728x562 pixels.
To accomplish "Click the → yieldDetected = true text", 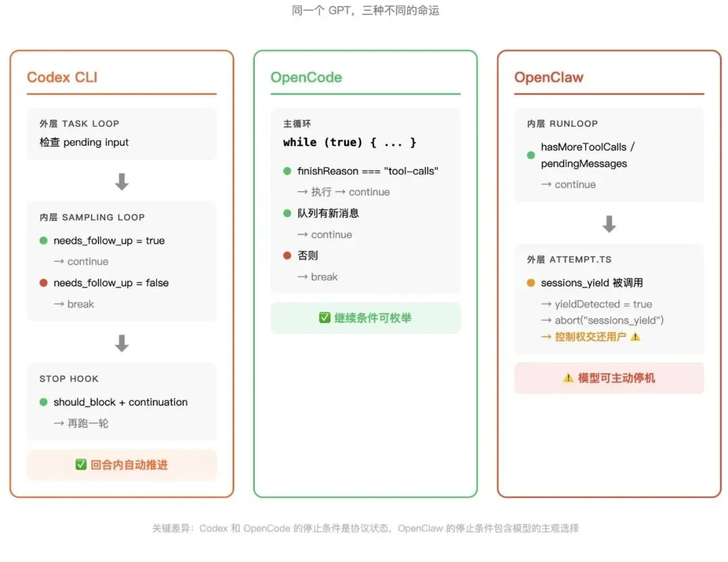I will (x=597, y=304).
